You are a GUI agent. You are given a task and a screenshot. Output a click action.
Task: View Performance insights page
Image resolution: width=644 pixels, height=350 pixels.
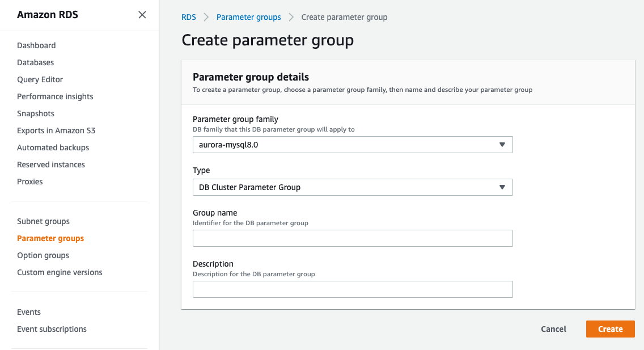[55, 96]
